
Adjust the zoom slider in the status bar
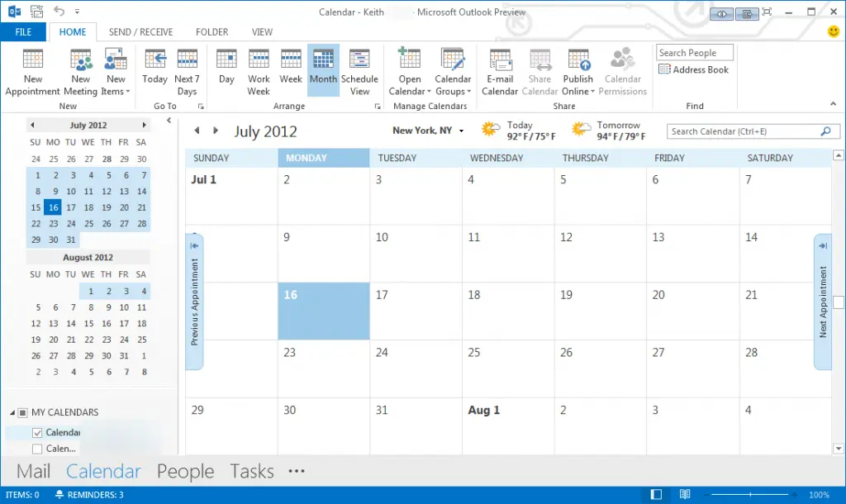(750, 494)
